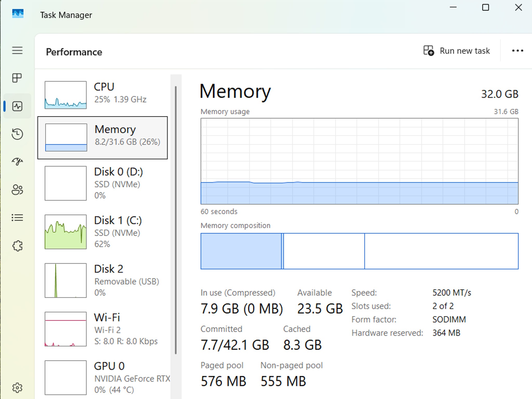Click the Memory mini graph thumbnail
Image resolution: width=532 pixels, height=399 pixels.
(x=66, y=137)
